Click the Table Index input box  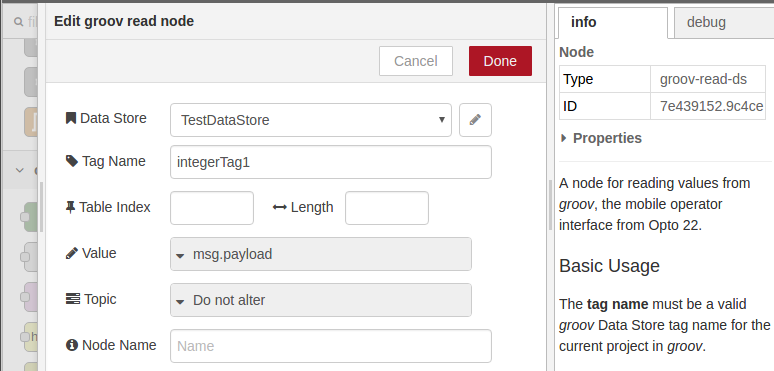click(x=212, y=208)
